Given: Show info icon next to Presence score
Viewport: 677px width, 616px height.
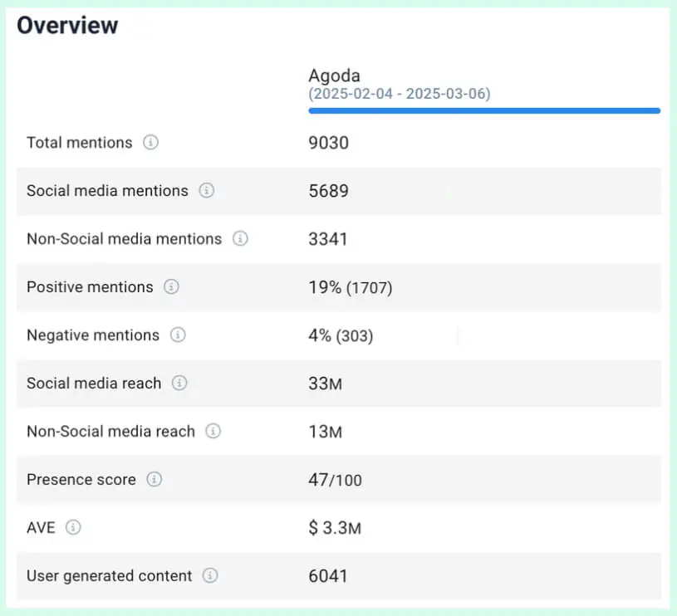Looking at the screenshot, I should pyautogui.click(x=155, y=479).
